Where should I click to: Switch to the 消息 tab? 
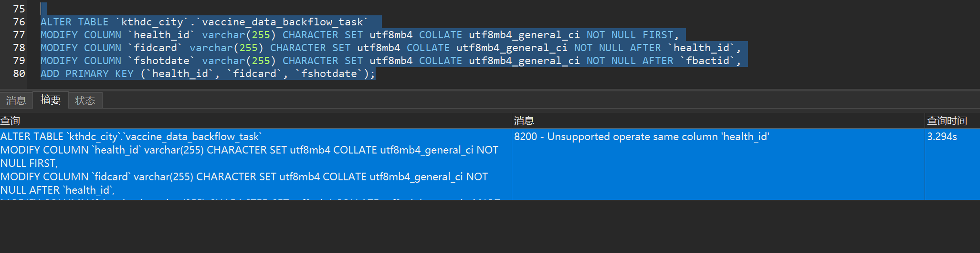16,100
